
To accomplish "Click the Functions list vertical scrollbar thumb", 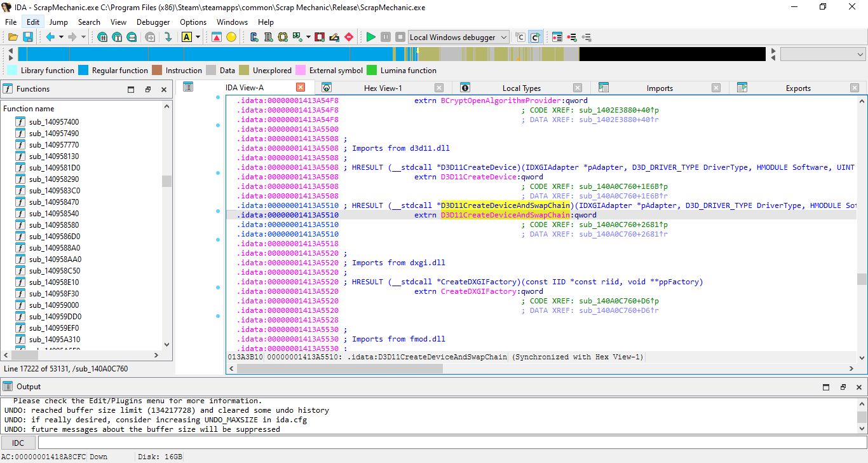I will tap(166, 181).
